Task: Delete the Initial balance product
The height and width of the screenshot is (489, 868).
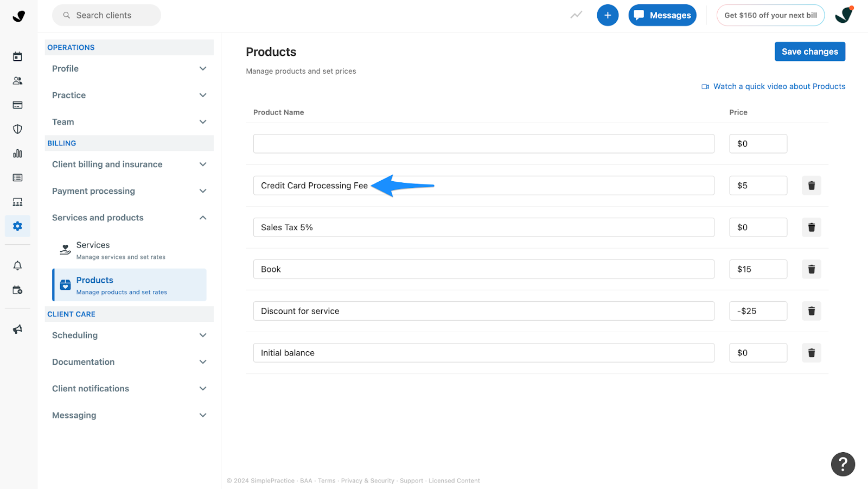Action: point(812,353)
